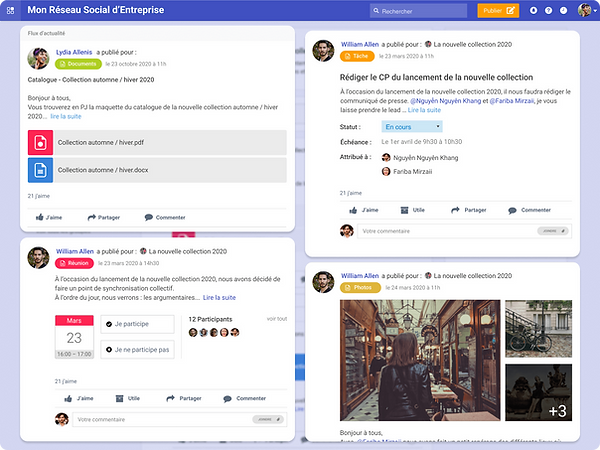Click 21 j'aime count on meeting post

click(66, 381)
